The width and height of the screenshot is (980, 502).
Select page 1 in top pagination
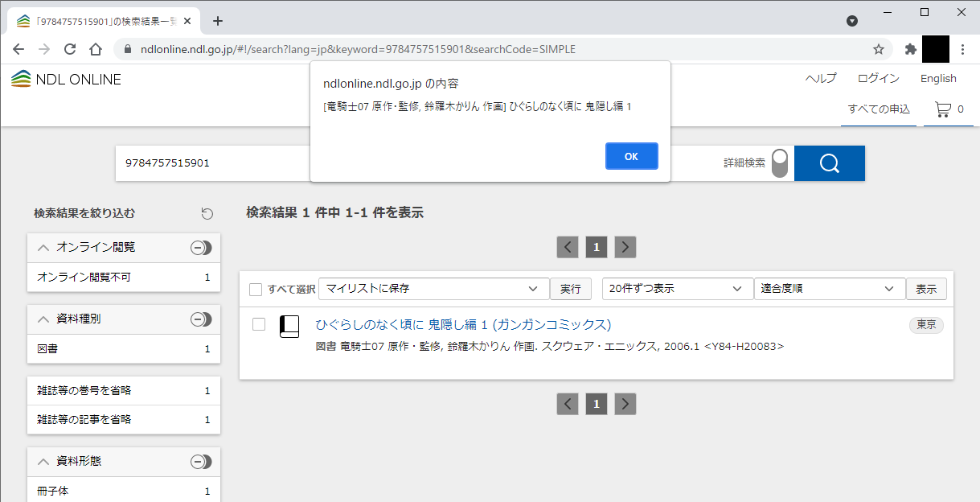tap(597, 247)
